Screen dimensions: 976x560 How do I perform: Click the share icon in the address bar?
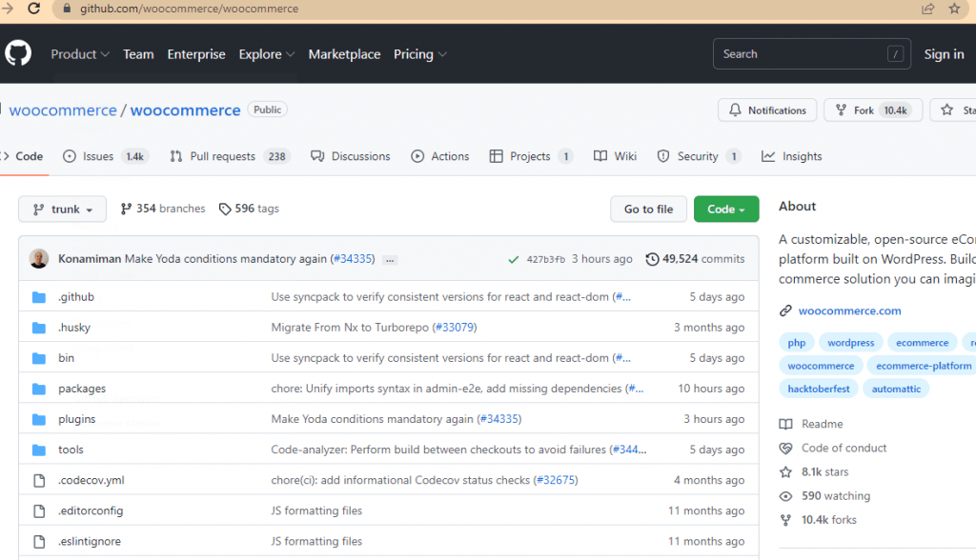[928, 9]
